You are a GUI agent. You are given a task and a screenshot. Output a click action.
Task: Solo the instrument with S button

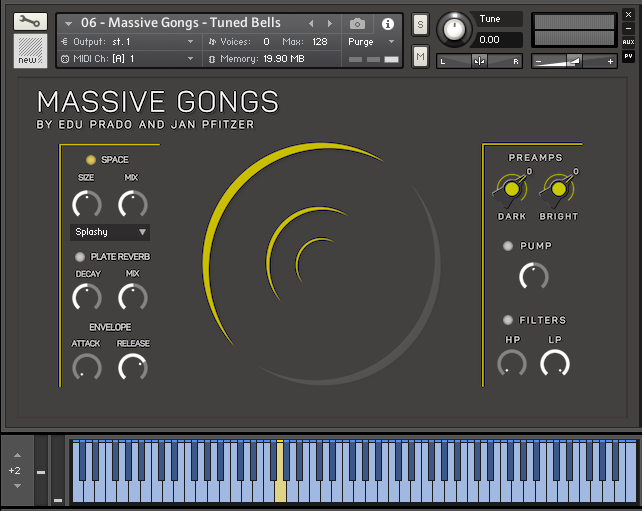coord(420,23)
